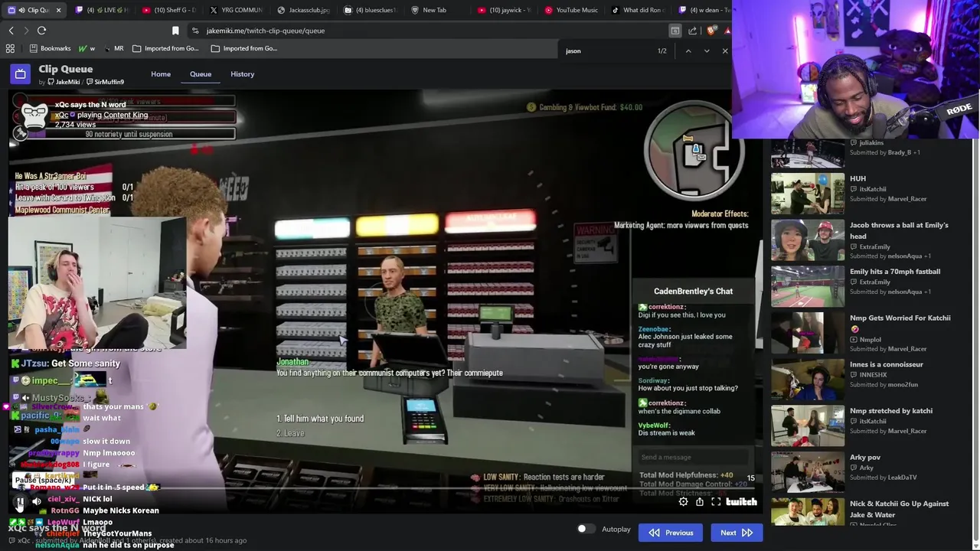Expand second Imported from Go... folder
980x551 pixels.
pos(244,48)
